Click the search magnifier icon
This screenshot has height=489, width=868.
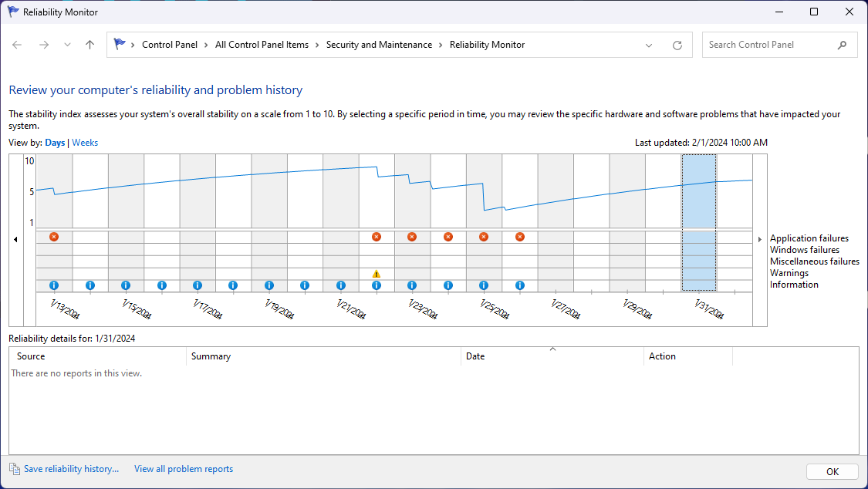tap(842, 45)
